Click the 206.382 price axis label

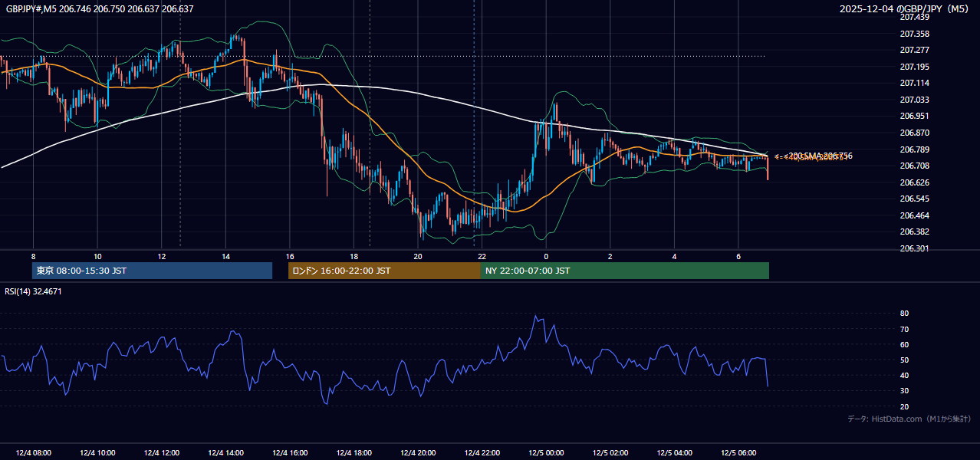pos(914,232)
